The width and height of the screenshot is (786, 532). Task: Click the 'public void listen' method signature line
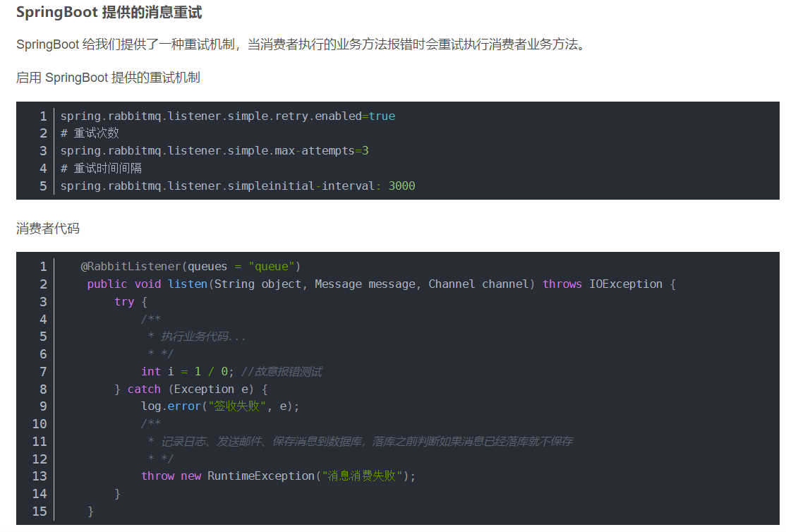click(382, 284)
